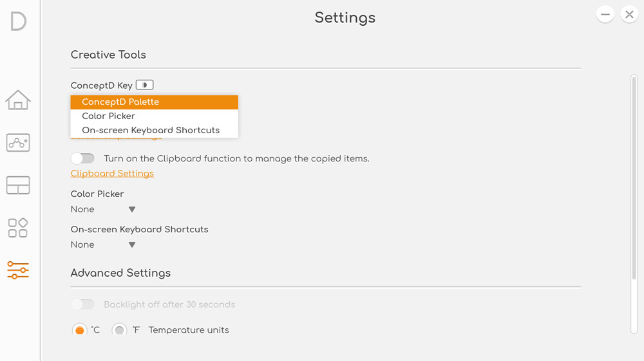Image resolution: width=644 pixels, height=361 pixels.
Task: Select the °C temperature unit
Action: (x=80, y=330)
